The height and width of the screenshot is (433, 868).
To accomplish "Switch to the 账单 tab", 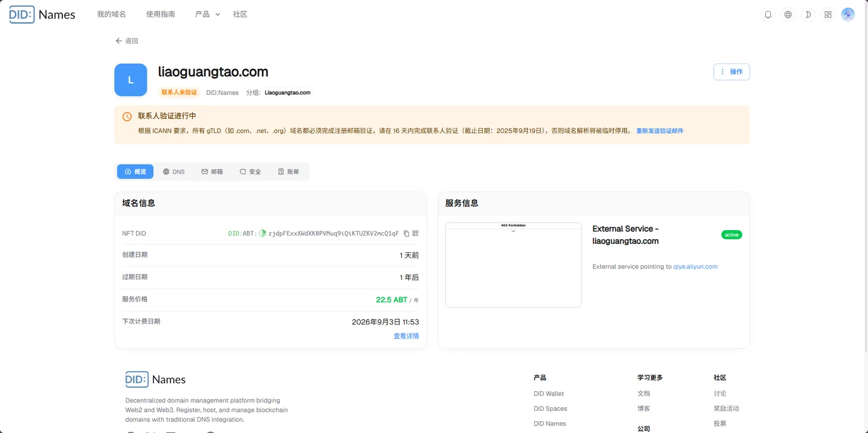I will [x=289, y=171].
